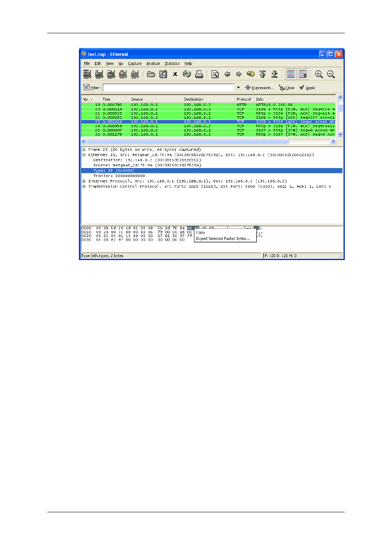The height and width of the screenshot is (555, 392).
Task: Expand Transmission Control Protocol node
Action: tap(84, 187)
